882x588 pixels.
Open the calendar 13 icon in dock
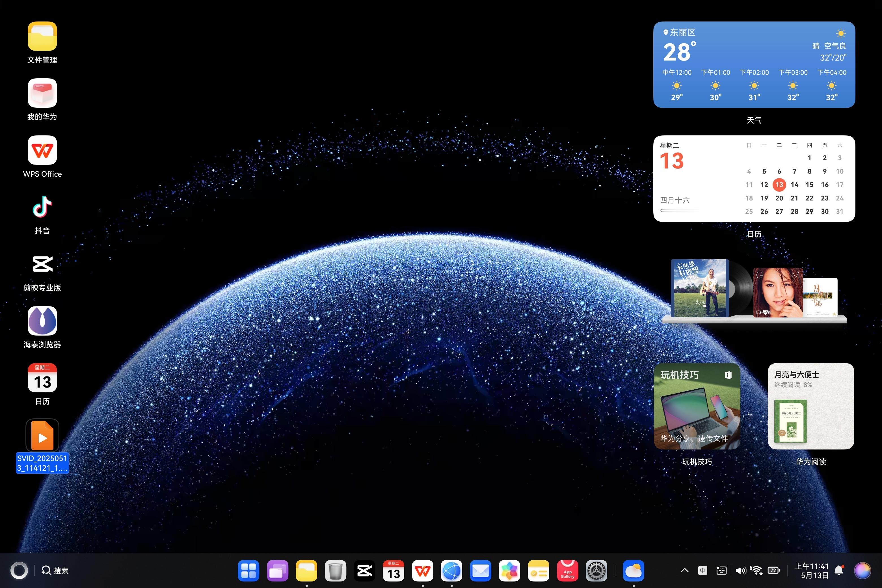pos(394,571)
